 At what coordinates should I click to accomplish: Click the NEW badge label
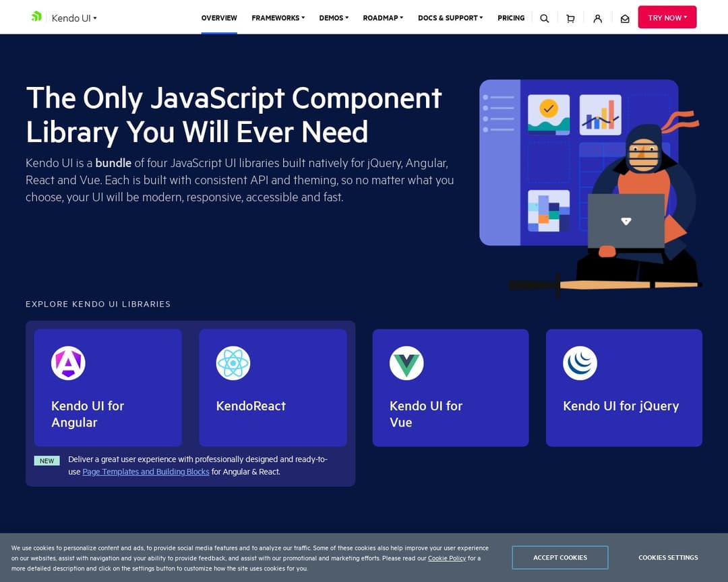point(47,461)
